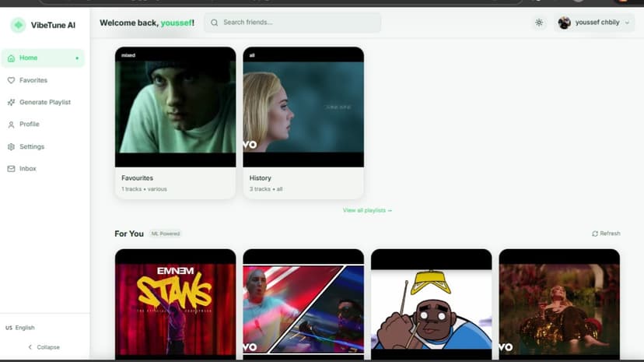
Task: Click the Profile person icon
Action: [x=11, y=125]
